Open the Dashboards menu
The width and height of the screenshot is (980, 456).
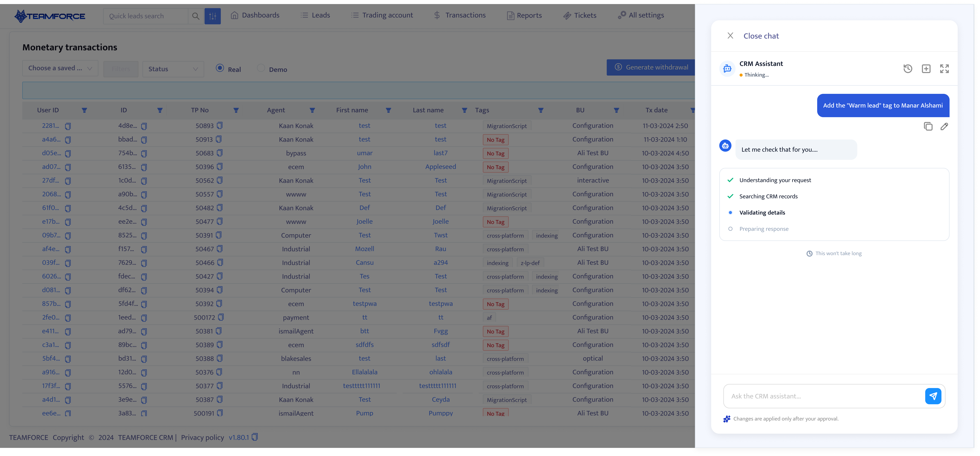[x=255, y=15]
